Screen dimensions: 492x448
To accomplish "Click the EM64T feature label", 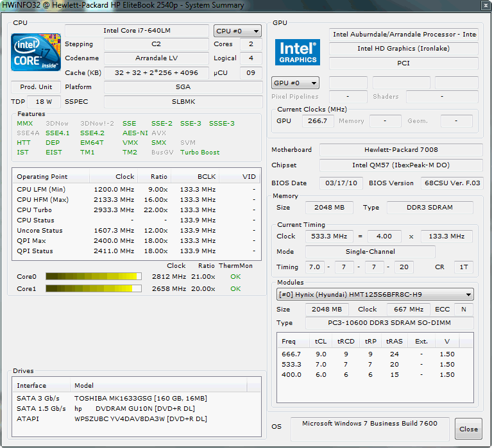I will (x=92, y=143).
